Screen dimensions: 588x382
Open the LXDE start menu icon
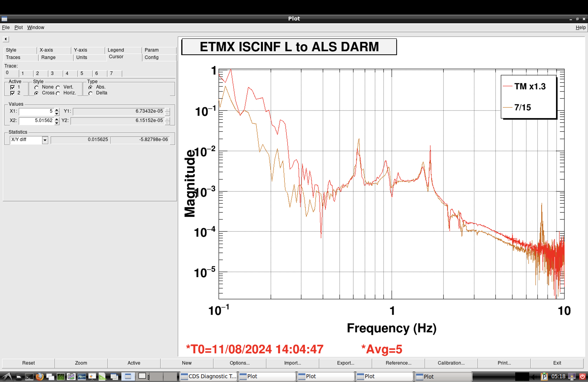[x=7, y=377]
